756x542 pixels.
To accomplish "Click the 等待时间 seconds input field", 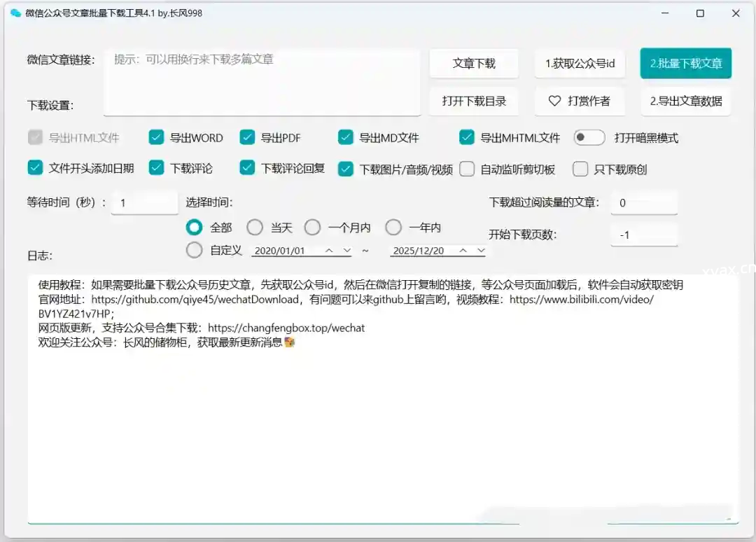I will (x=144, y=203).
